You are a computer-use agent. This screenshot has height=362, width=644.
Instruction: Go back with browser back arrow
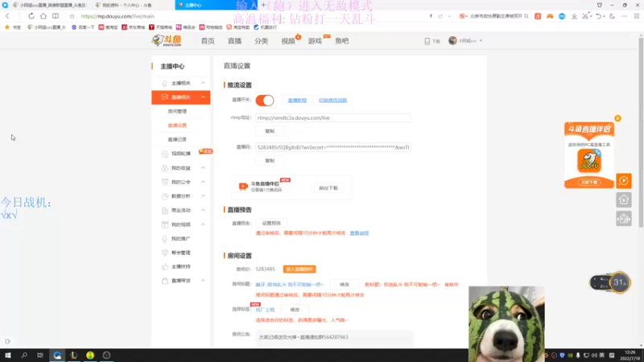pos(7,16)
